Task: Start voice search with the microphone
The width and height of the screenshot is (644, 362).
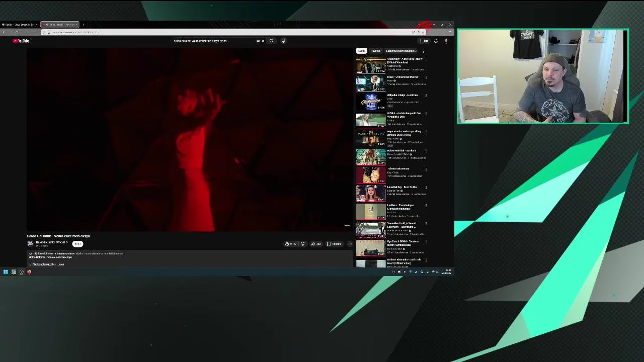Action: pyautogui.click(x=283, y=41)
